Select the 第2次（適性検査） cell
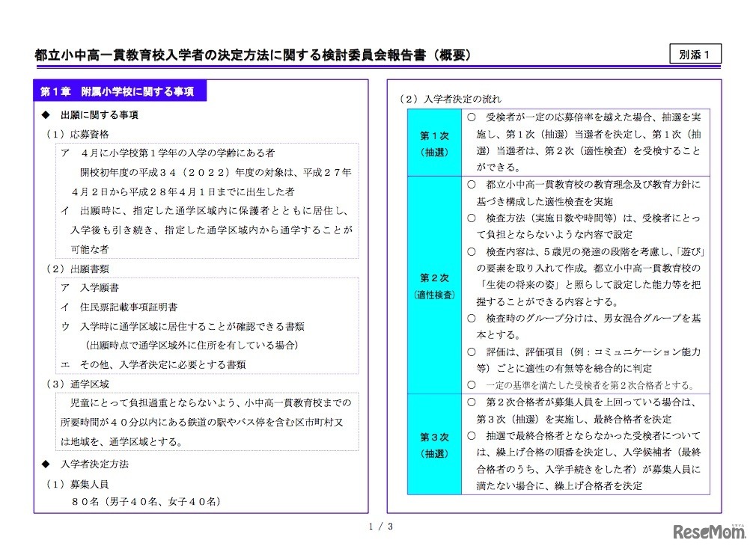Viewport: 756px width, 549px height. (x=434, y=287)
